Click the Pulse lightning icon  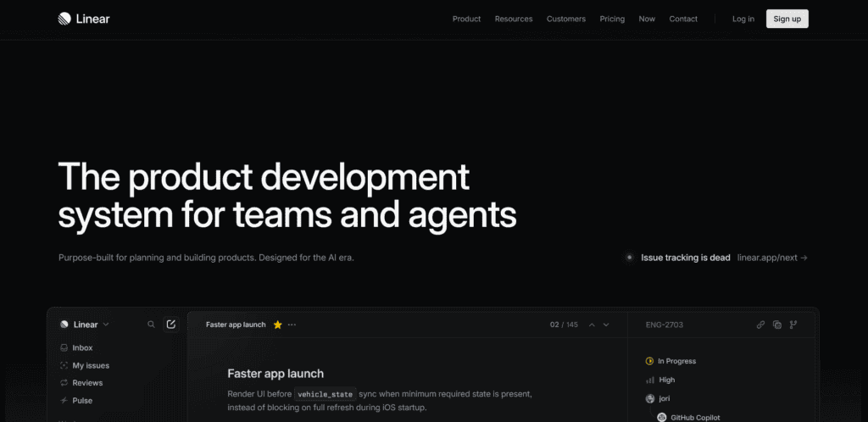[64, 401]
